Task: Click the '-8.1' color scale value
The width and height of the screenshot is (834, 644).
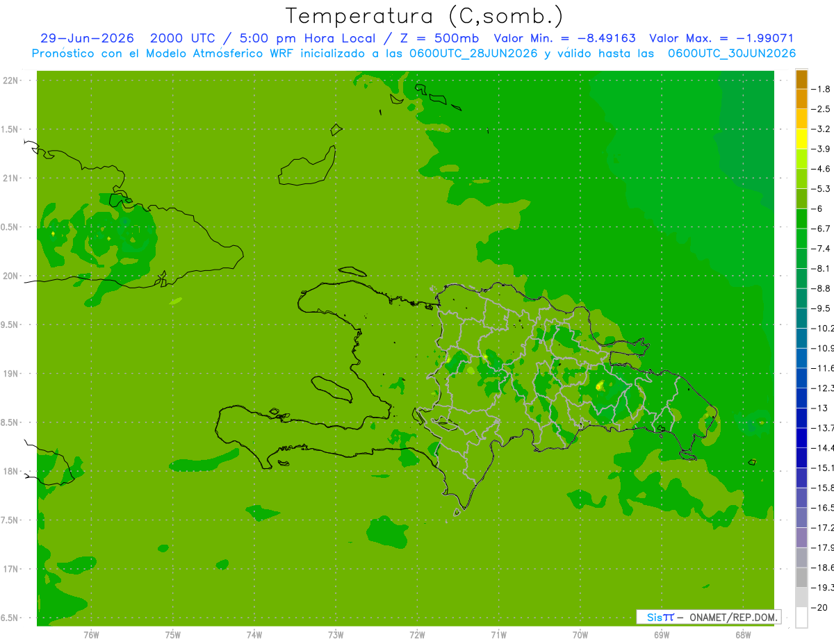Action: coord(821,268)
